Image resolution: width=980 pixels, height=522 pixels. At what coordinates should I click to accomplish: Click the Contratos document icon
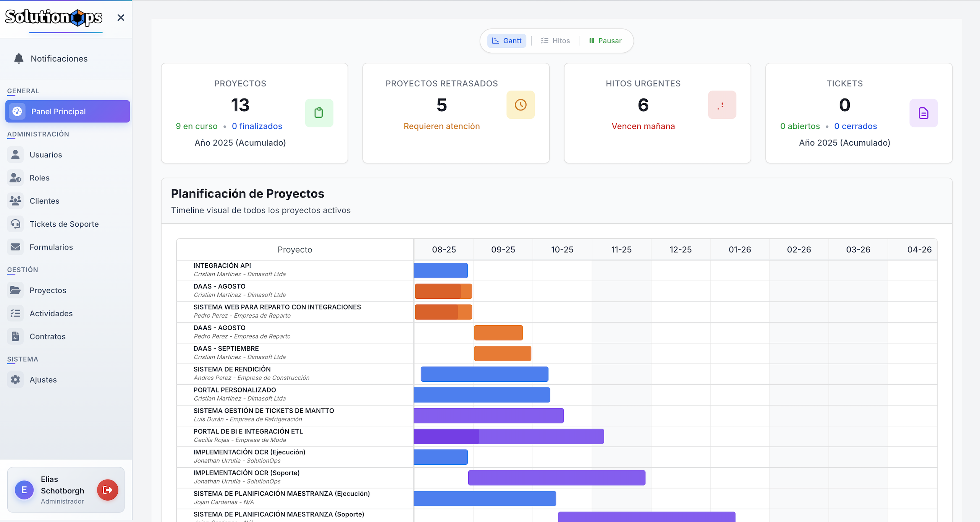tap(15, 336)
